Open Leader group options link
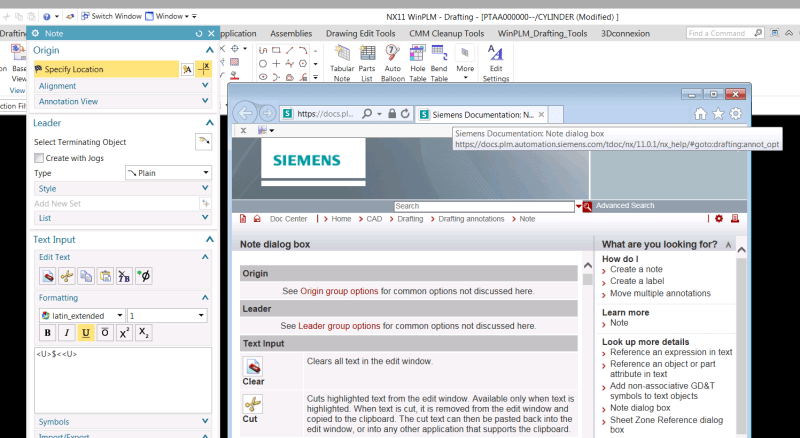The image size is (800, 438). coord(339,326)
